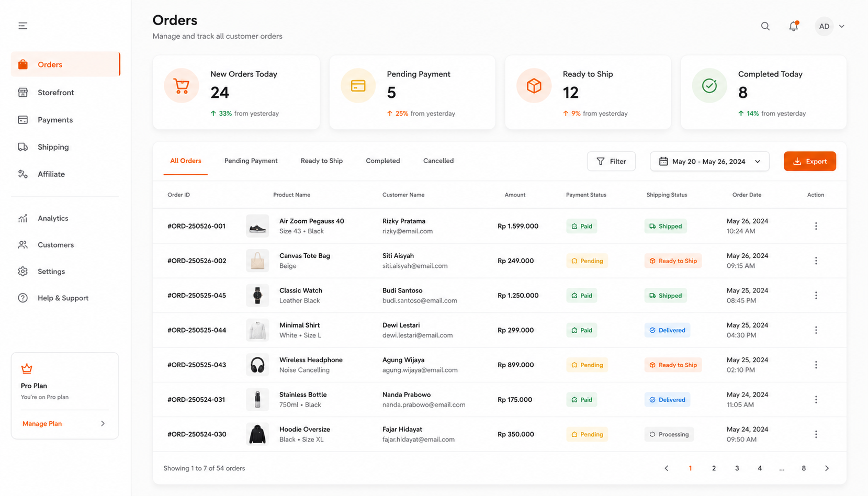Open Orders in the sidebar
868x496 pixels.
click(x=65, y=64)
